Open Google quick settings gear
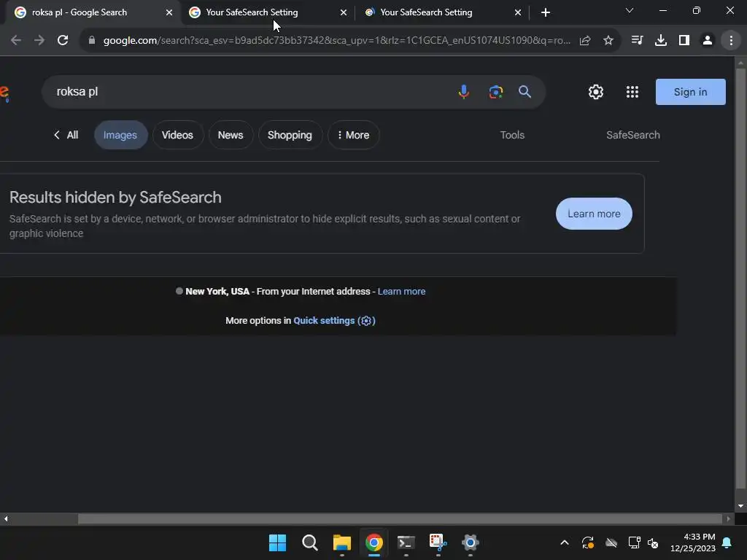 pos(595,92)
